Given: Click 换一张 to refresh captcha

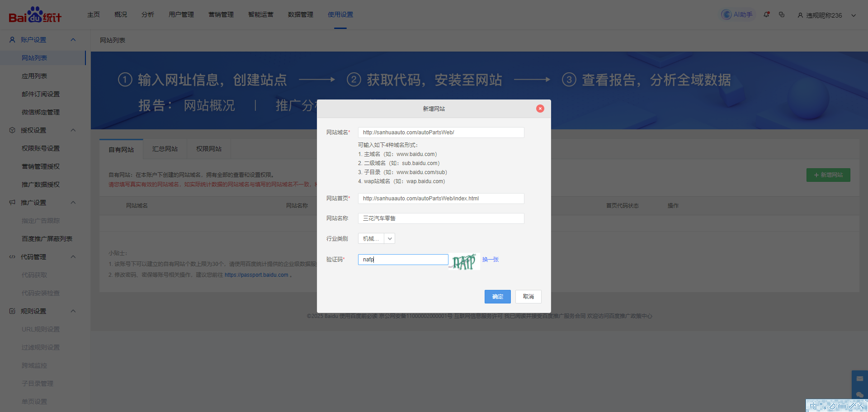Looking at the screenshot, I should pos(490,260).
